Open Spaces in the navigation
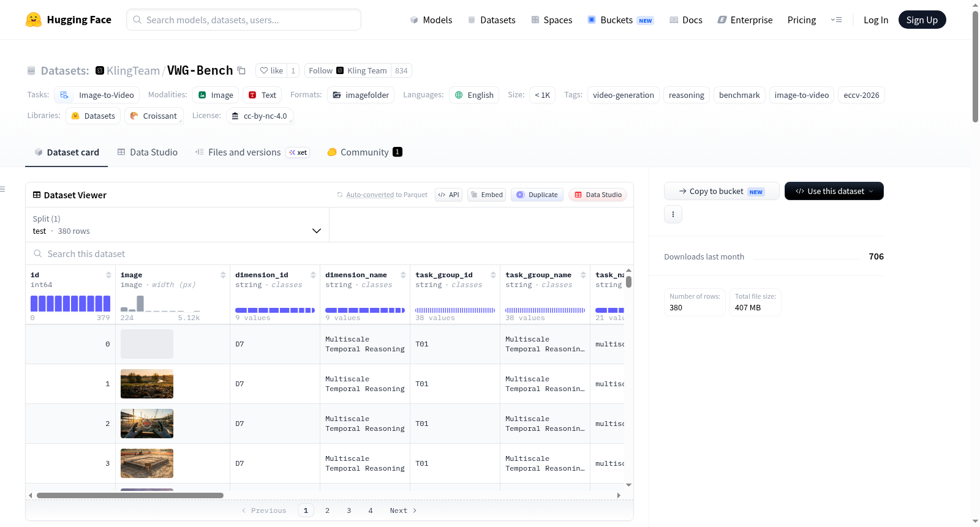This screenshot has height=527, width=980. (x=551, y=20)
